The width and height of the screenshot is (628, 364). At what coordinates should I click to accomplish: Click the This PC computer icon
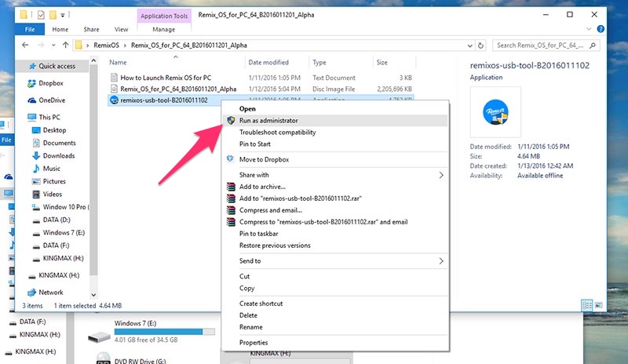pos(31,117)
